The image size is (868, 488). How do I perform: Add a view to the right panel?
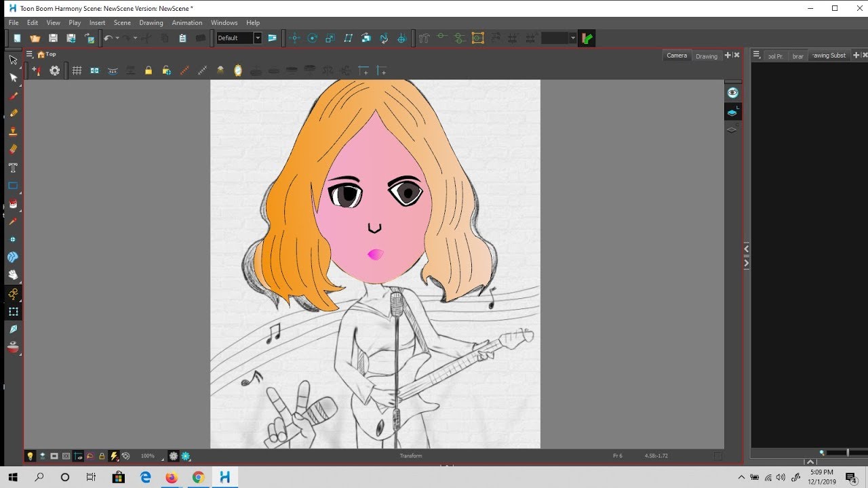click(x=856, y=56)
